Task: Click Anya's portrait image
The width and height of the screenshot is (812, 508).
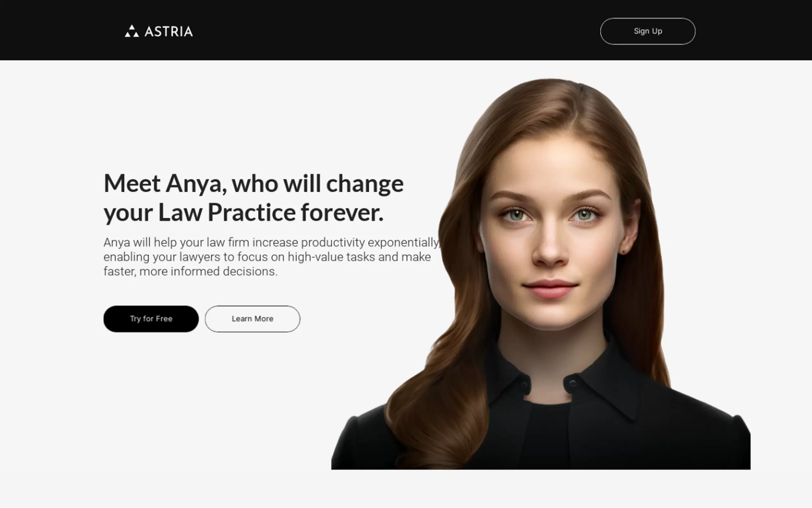Action: 541,274
